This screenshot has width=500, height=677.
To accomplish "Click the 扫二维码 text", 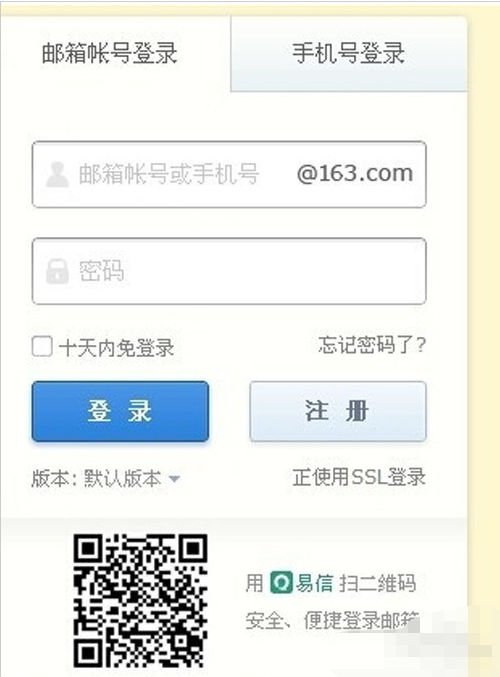I will 377,583.
